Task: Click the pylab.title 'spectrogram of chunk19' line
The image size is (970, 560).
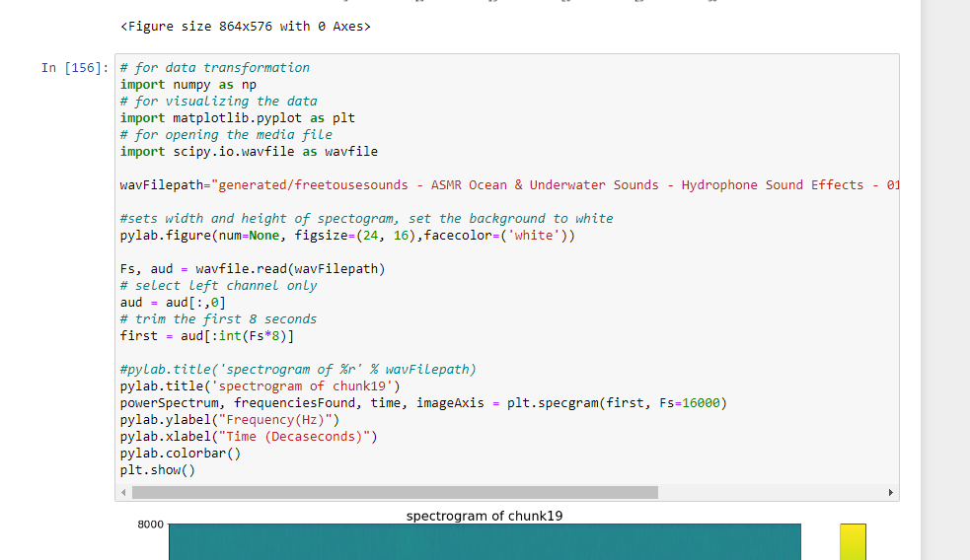Action: pos(261,386)
